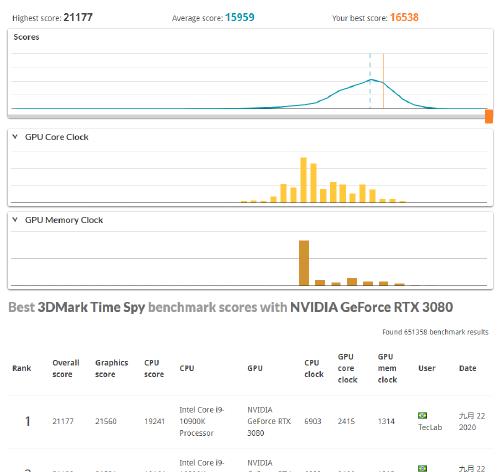This screenshot has height=472, width=500.
Task: Open the TecLab user profile link
Action: (x=430, y=427)
